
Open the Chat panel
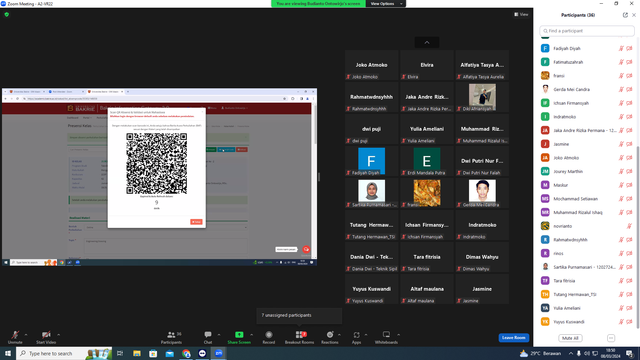coord(208,337)
